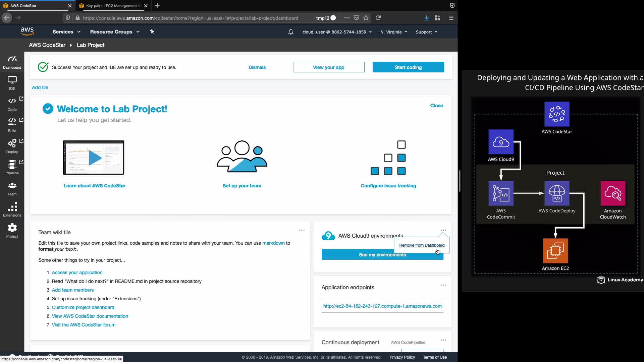
Task: Expand the Resource Groups dropdown
Action: (114, 32)
